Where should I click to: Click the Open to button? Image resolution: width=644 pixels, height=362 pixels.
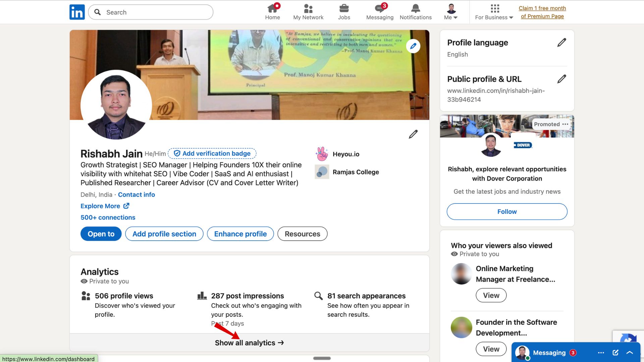click(x=101, y=234)
